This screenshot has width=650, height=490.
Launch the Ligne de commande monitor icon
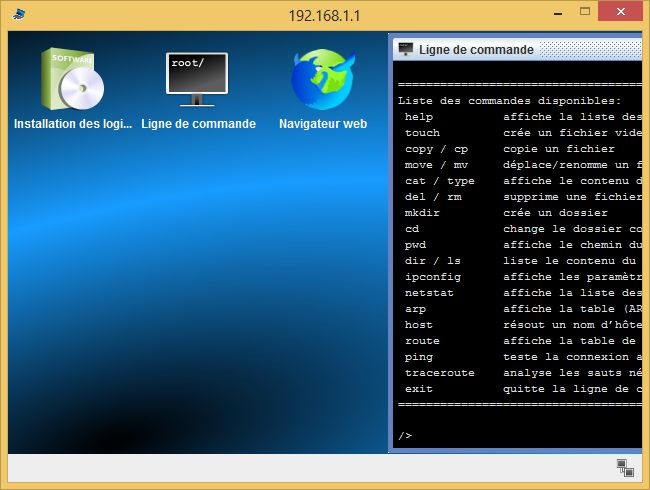coord(197,80)
